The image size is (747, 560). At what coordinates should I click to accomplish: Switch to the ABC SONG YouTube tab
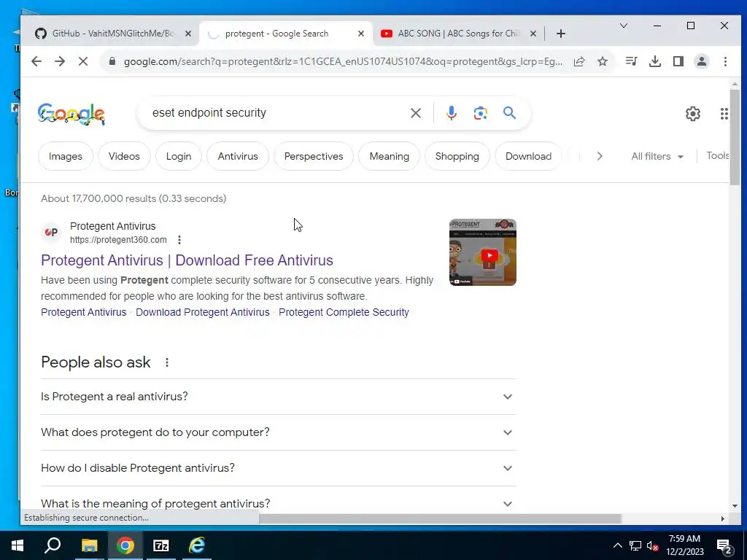[459, 34]
